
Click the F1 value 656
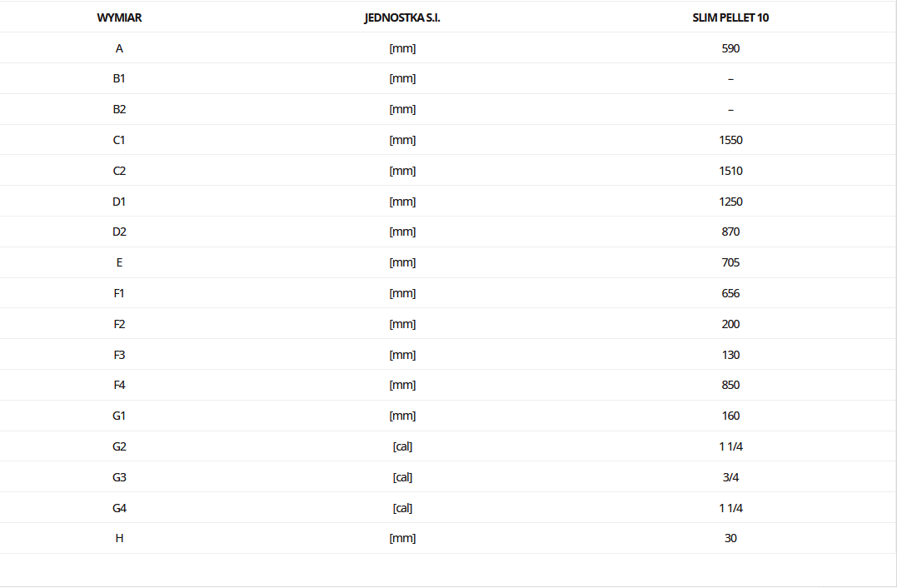(730, 293)
